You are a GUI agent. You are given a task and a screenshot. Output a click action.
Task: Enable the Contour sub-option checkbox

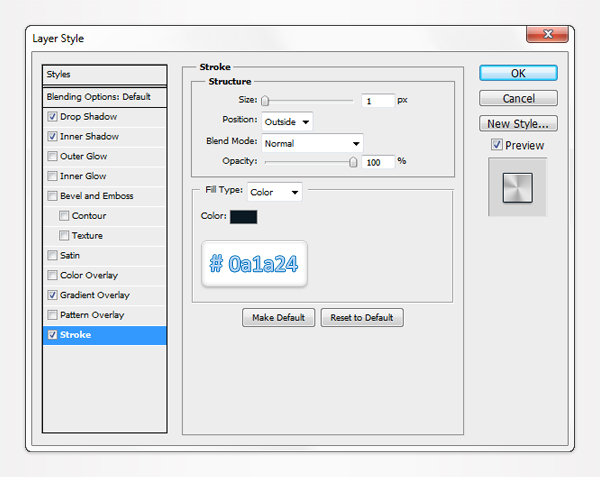pos(65,216)
